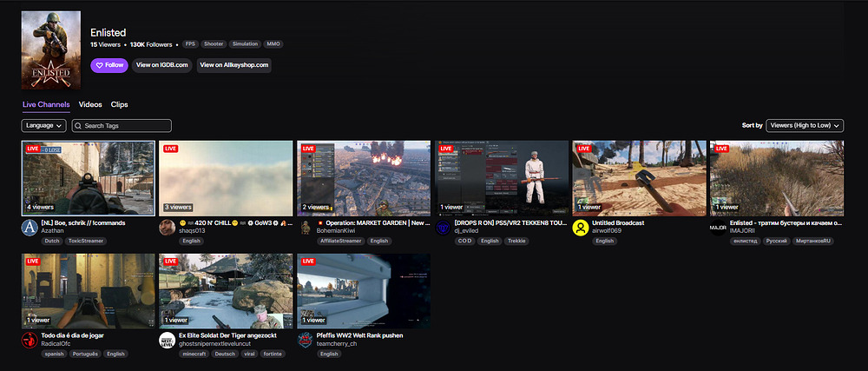The image size is (868, 371).
Task: Open IMAJORII's MAJOR logo avatar
Action: (718, 228)
